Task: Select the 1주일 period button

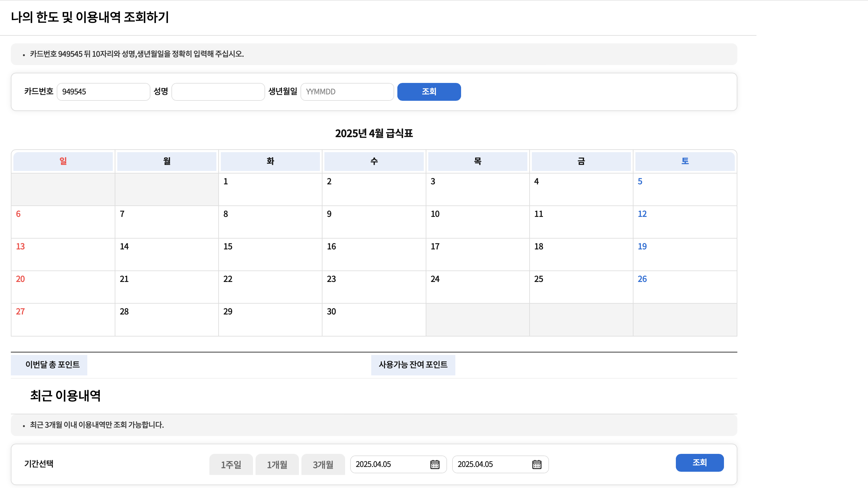Action: (x=231, y=464)
